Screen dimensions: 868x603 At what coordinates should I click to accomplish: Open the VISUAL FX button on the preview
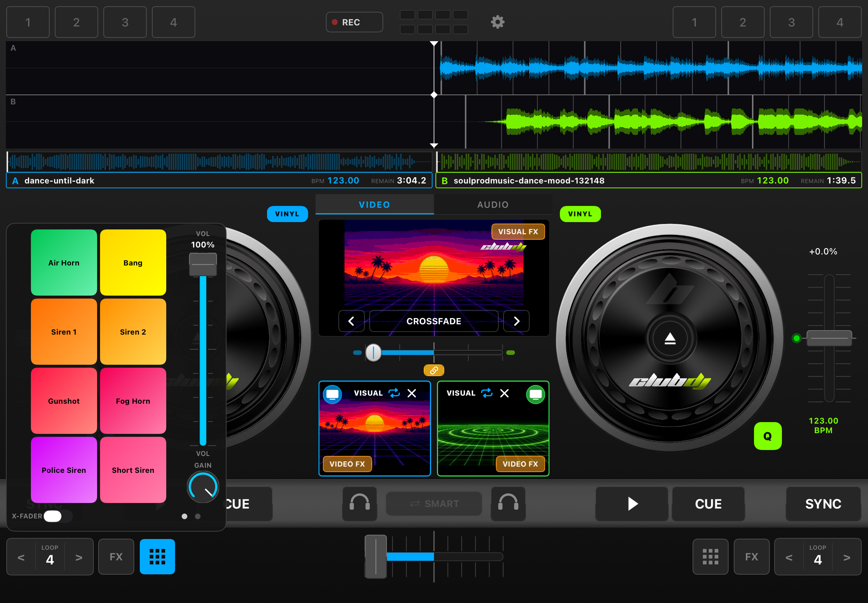coord(518,232)
